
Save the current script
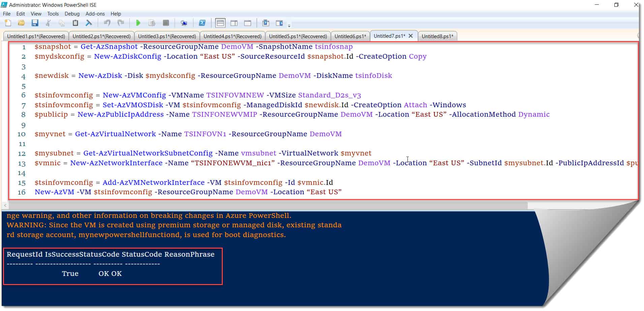pos(35,23)
